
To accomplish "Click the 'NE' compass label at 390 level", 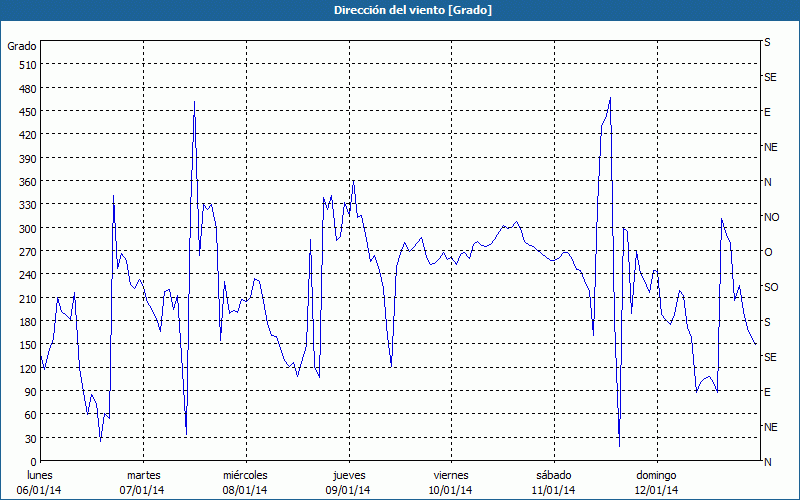I will (770, 147).
